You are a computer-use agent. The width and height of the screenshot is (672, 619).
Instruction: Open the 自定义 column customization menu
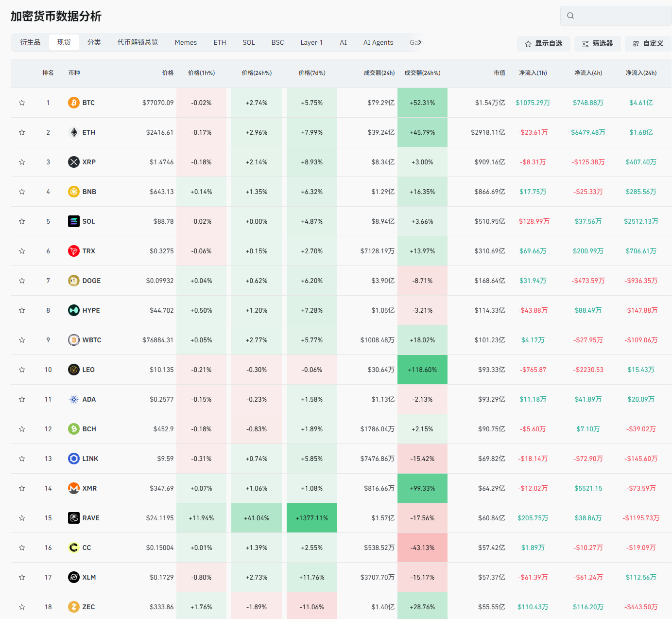(648, 43)
